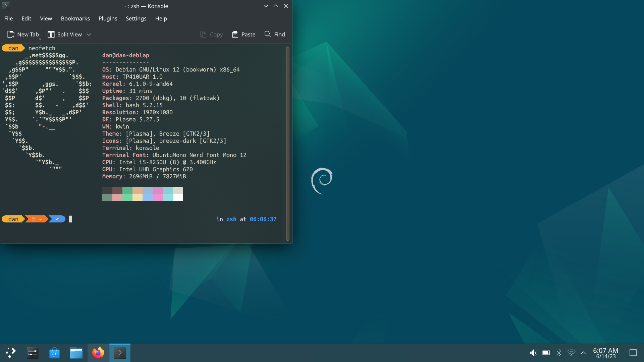Click the 'GPU: Intel UHD Graphics 620' line
Viewport: 644px width, 362px height.
(148, 169)
